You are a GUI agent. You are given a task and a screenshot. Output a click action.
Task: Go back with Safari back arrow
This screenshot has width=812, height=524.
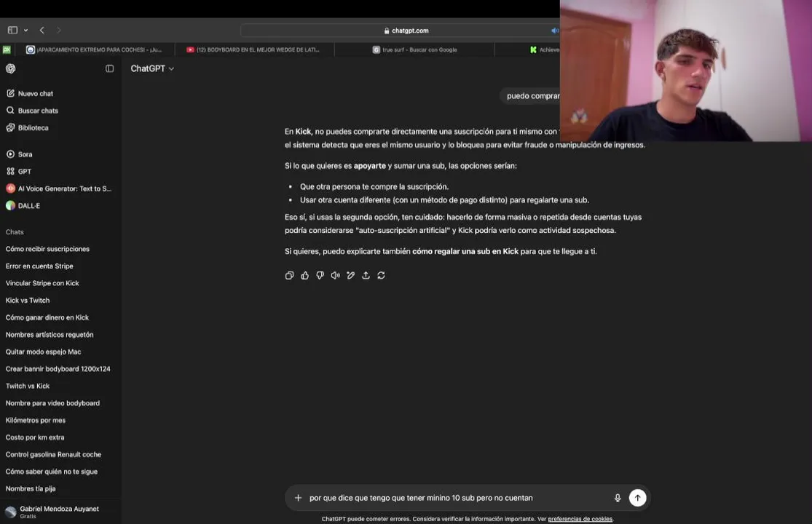click(42, 30)
